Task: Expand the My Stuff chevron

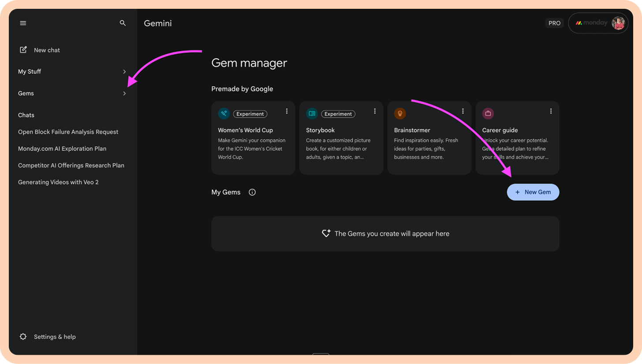Action: pyautogui.click(x=124, y=71)
